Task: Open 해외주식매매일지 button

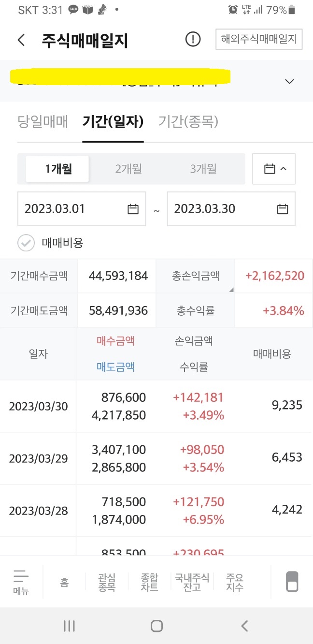Action: pos(259,39)
